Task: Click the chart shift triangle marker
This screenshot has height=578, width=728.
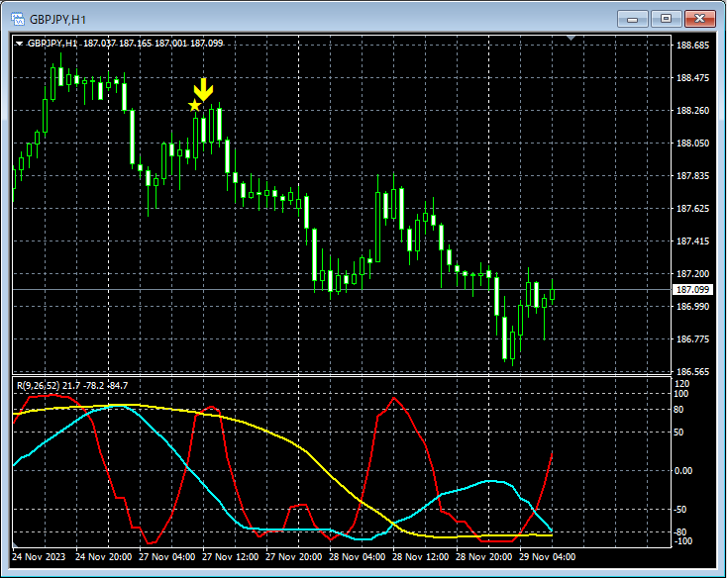Action: [572, 38]
